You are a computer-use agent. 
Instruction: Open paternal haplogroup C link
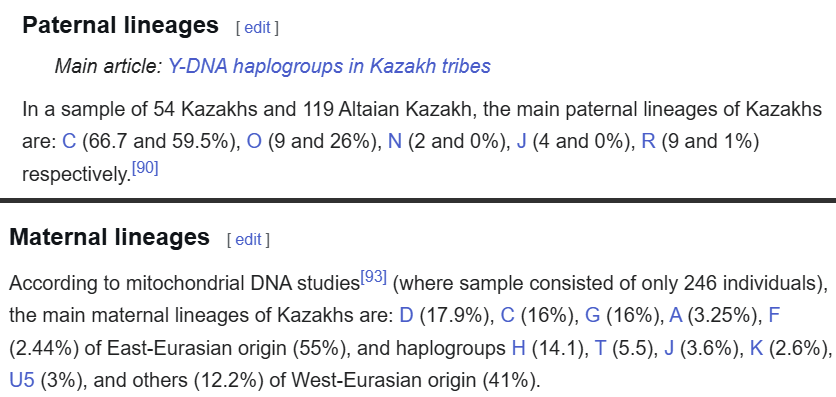coord(69,142)
